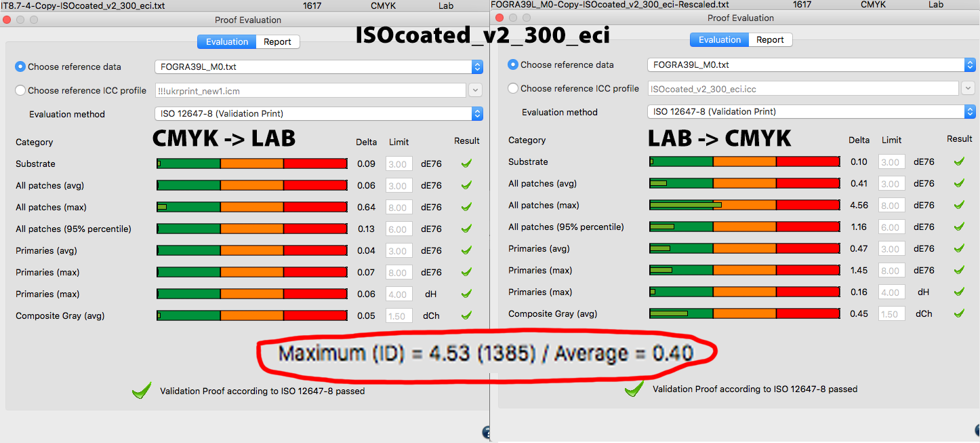
Task: Click Primaries (avg) checkmark in IT8.7-4 window
Action: 466,250
